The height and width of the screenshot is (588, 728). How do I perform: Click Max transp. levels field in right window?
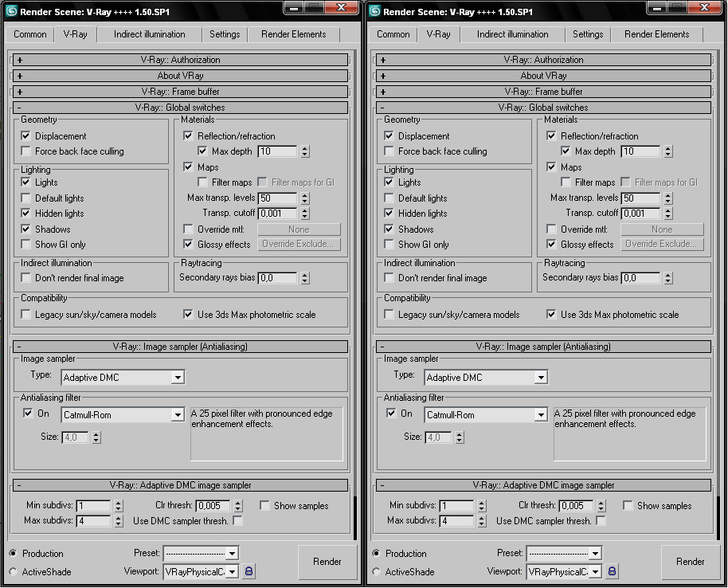640,198
